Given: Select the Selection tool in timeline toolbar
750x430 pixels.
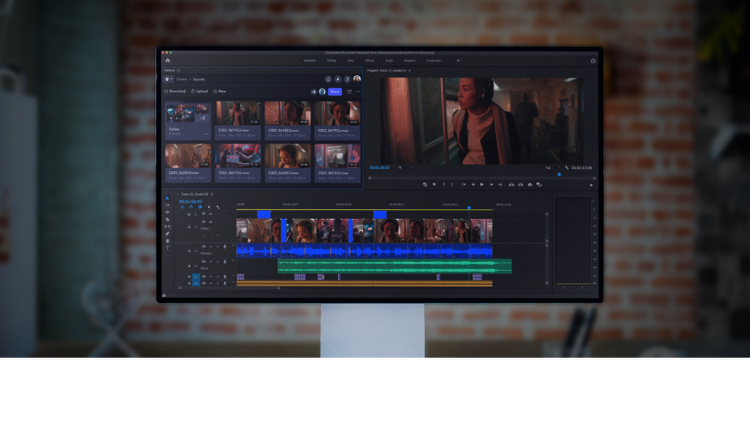Looking at the screenshot, I should pos(167,198).
